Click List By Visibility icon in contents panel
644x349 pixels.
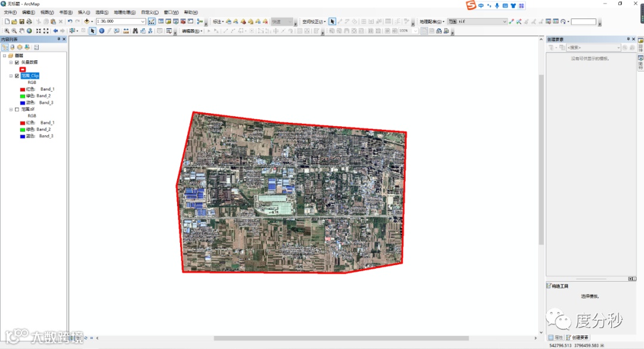[x=20, y=47]
